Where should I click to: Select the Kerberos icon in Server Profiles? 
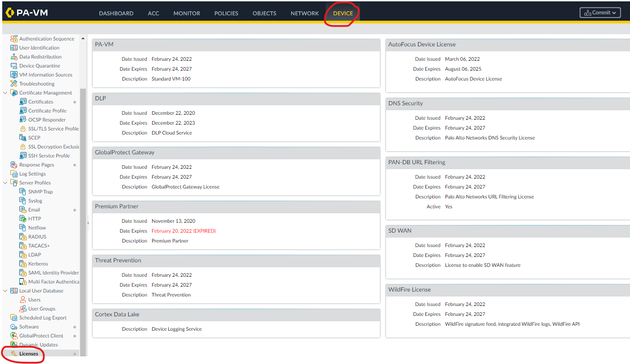tap(23, 264)
